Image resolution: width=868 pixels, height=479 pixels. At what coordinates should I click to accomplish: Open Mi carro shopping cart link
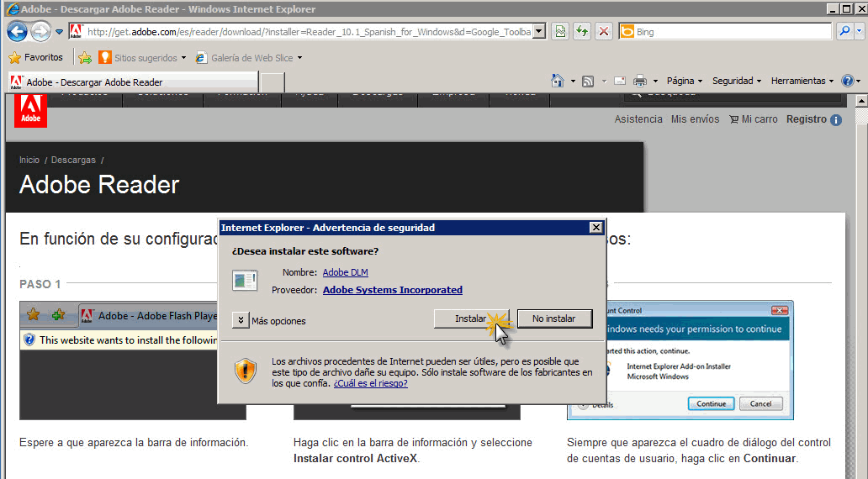[x=754, y=119]
